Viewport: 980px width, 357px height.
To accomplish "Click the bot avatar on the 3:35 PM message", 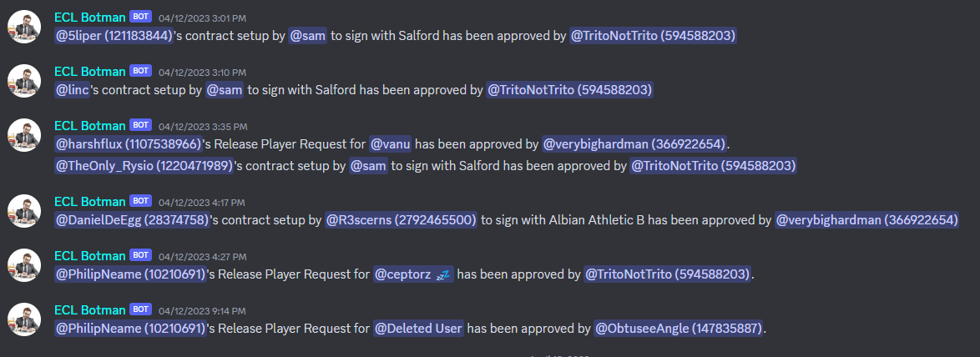I will point(24,135).
